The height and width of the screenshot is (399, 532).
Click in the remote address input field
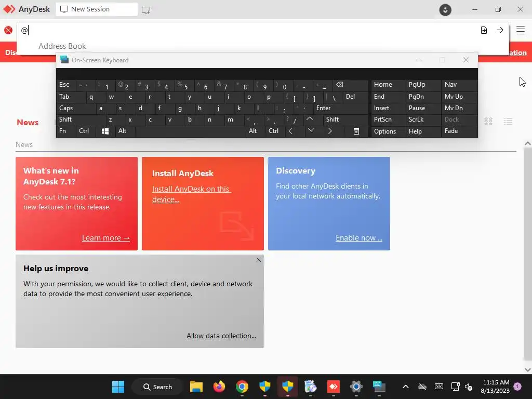coord(248,30)
